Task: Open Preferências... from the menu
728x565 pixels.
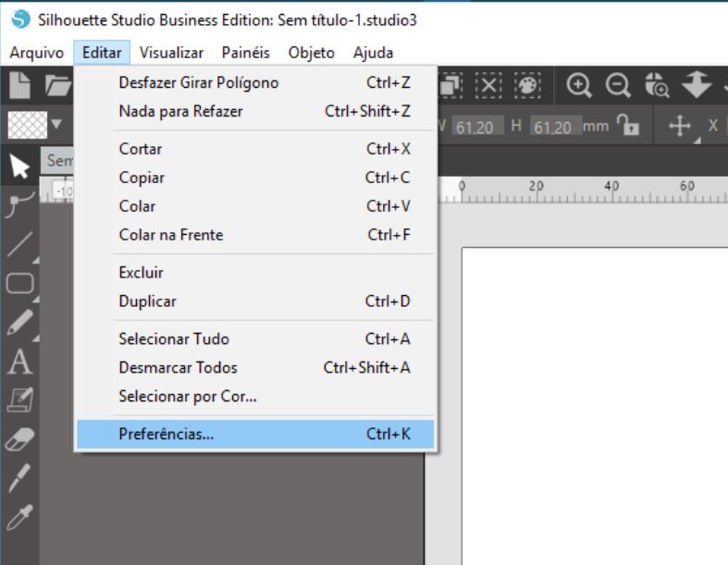Action: [255, 434]
